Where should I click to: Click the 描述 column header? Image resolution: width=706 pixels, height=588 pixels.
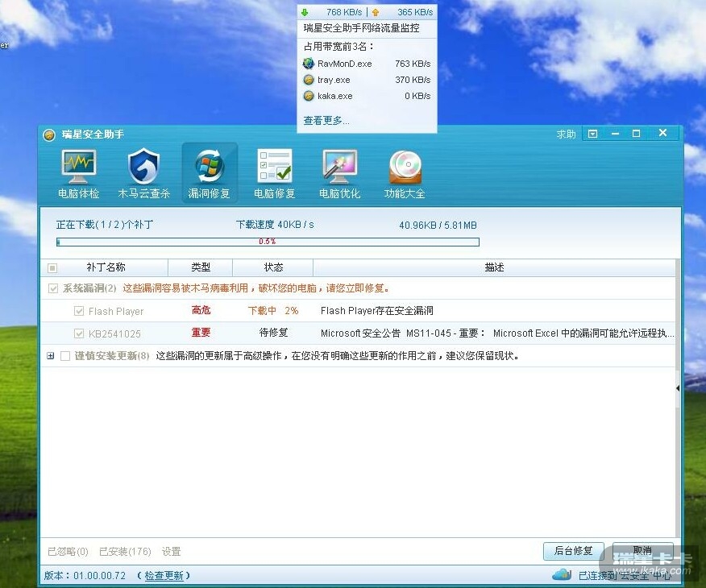tap(494, 267)
